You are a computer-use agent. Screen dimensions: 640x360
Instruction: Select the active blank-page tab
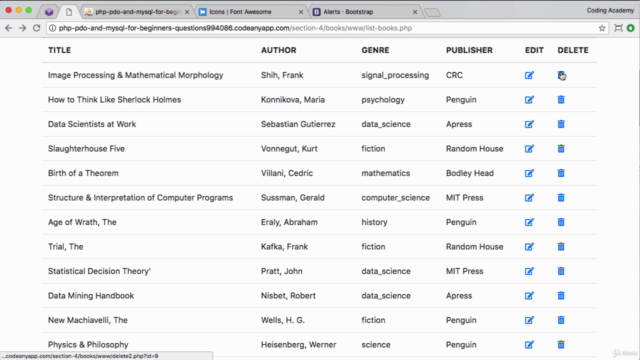pos(69,12)
